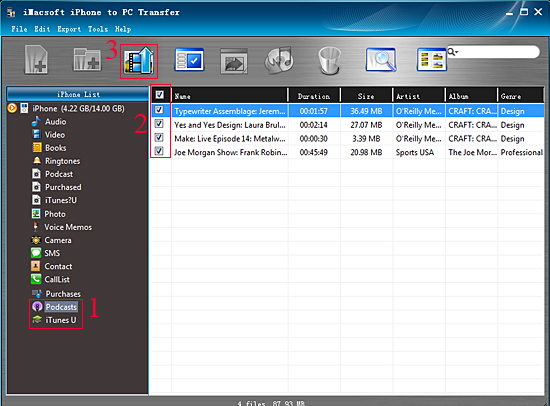This screenshot has height=406, width=550.
Task: Open Voice Memos in the sidebar
Action: (x=68, y=227)
